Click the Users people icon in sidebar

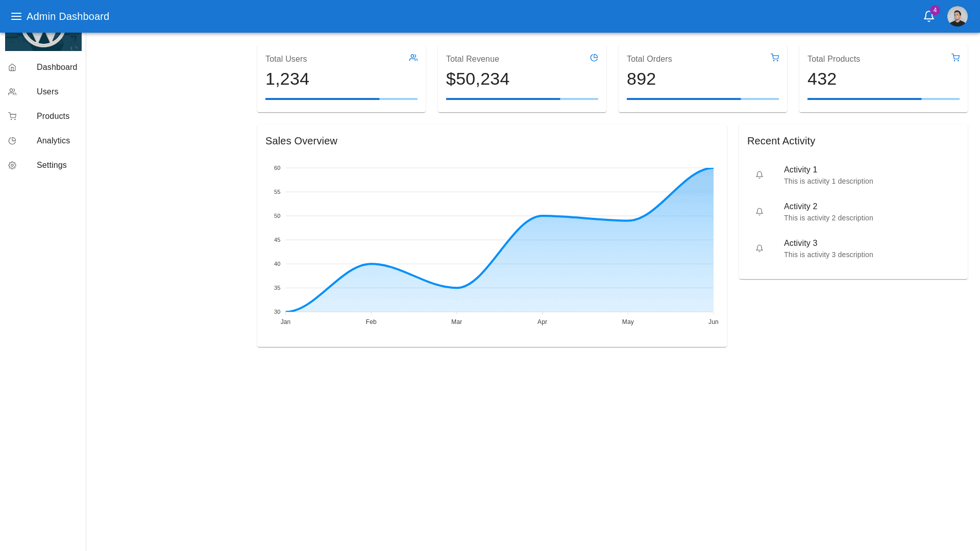[12, 92]
